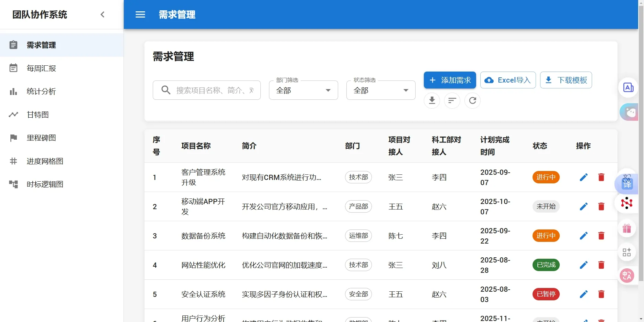Click the Excel导入 button
The image size is (644, 322).
click(508, 80)
